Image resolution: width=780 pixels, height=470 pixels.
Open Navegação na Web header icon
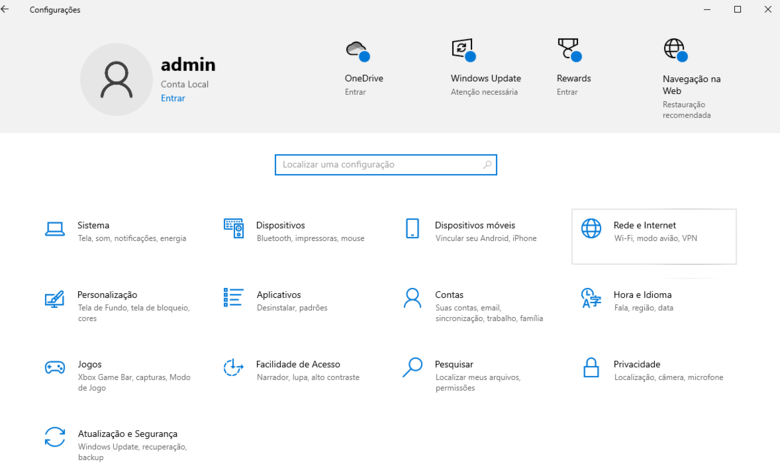tap(674, 50)
